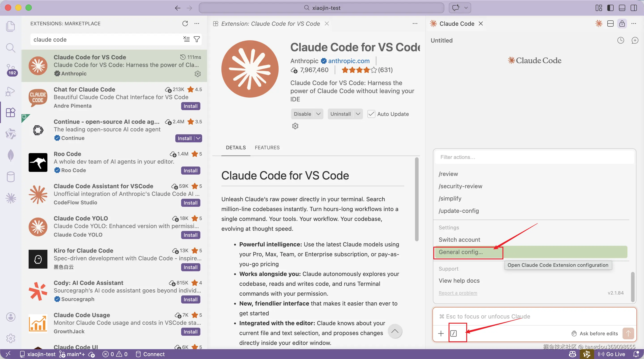Open Install dropdown arrow for Continue extension

coord(198,138)
